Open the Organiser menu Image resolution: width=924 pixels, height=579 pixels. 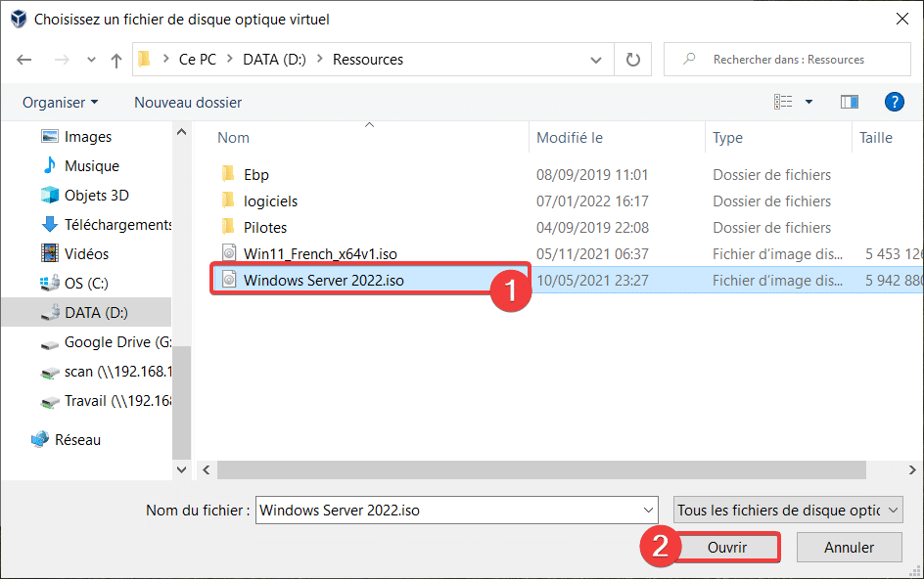click(x=60, y=103)
